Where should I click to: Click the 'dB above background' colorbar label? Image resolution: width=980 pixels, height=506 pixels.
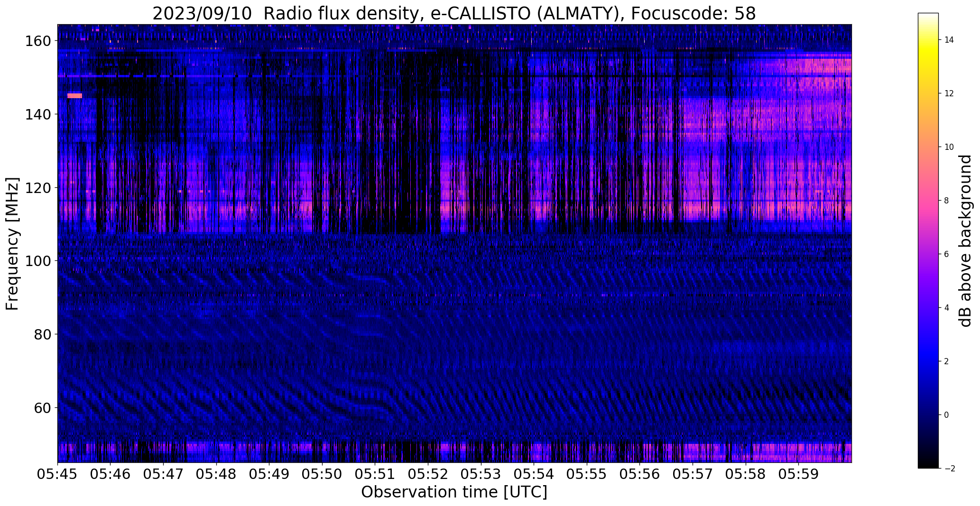(965, 241)
